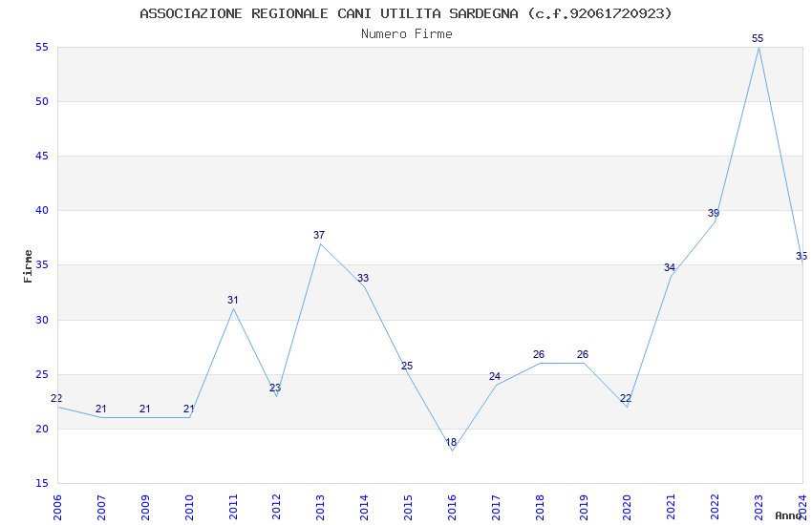
Task: Select the data label 25 for 2015
Action: coord(407,366)
